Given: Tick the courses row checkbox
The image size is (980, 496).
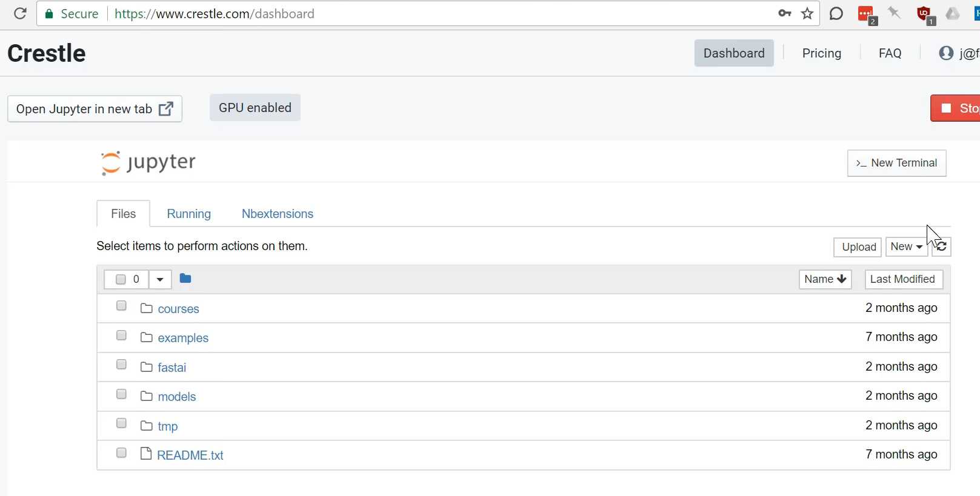Looking at the screenshot, I should coord(121,306).
